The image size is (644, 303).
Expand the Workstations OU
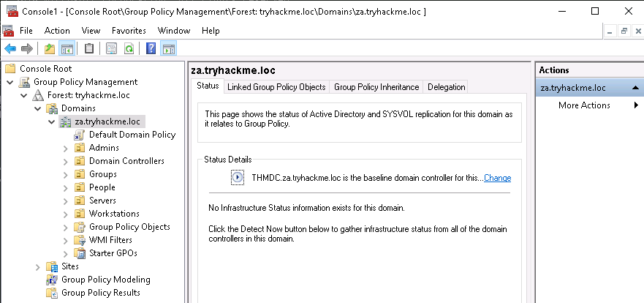coord(66,214)
